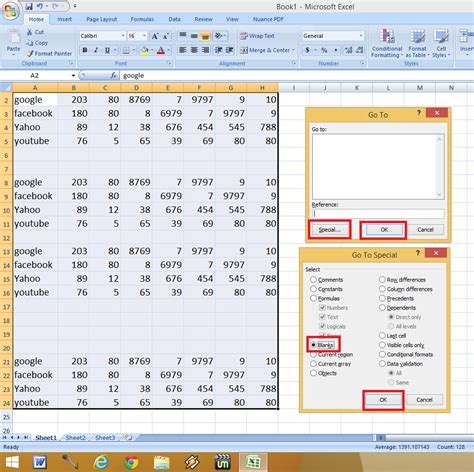Click the Bold formatting icon
Viewport: 474px width, 472px height.
[x=85, y=50]
